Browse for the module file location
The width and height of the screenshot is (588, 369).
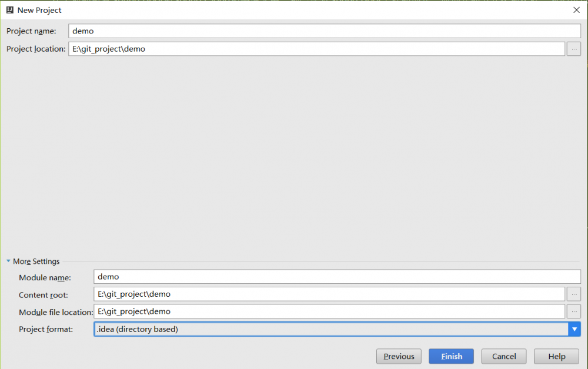click(x=573, y=311)
